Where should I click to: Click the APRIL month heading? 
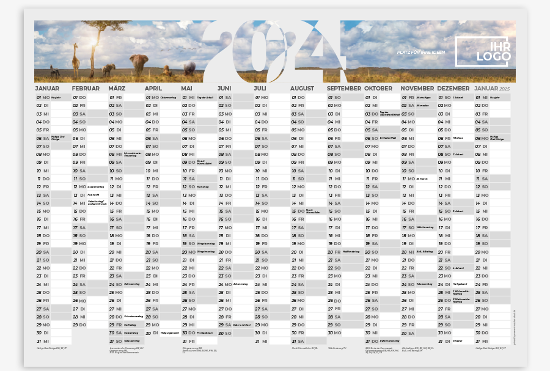pos(153,88)
